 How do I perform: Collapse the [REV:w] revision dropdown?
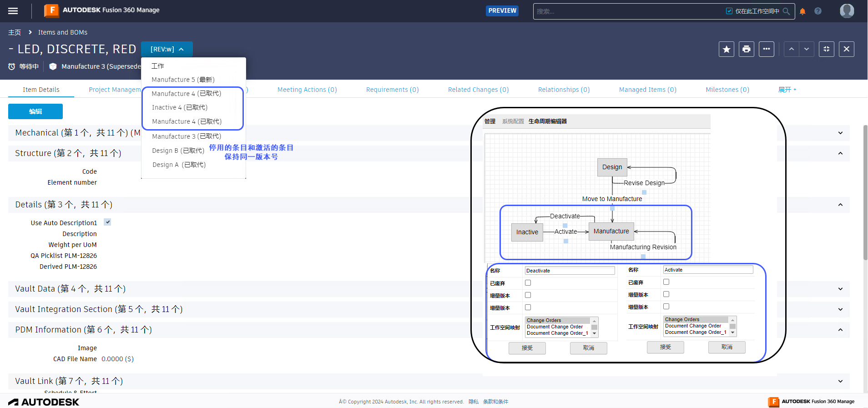(x=167, y=49)
